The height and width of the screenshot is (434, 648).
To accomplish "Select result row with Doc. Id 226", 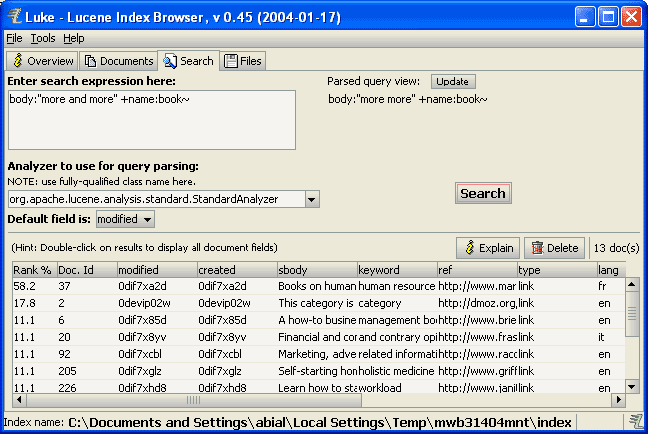I will pyautogui.click(x=319, y=387).
